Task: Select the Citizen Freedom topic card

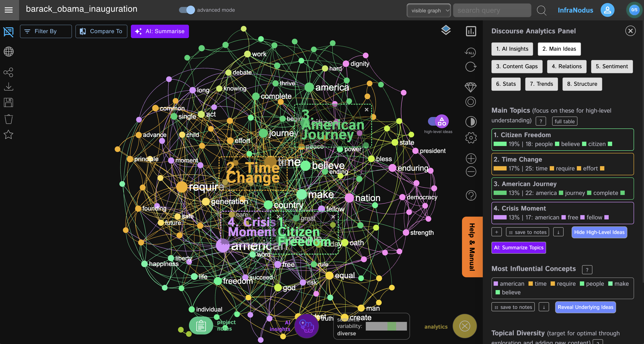Action: pyautogui.click(x=563, y=140)
